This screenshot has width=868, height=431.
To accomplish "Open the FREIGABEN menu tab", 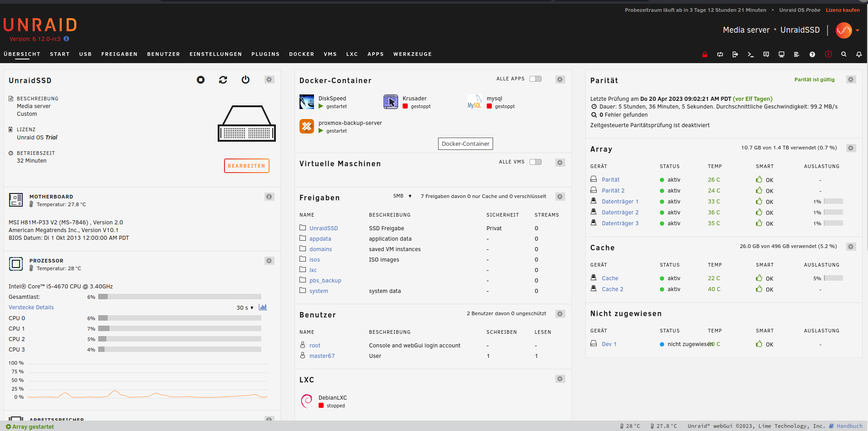I will (120, 54).
